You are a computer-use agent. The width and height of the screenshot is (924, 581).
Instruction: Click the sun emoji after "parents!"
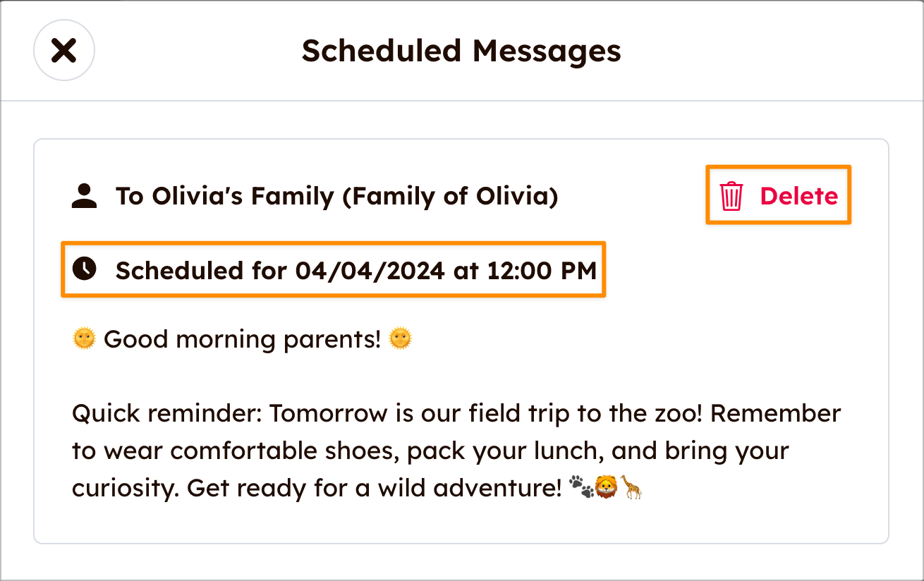400,339
